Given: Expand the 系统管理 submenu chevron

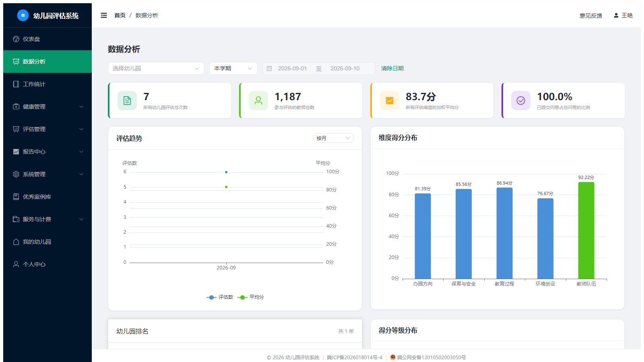Looking at the screenshot, I should (x=81, y=174).
